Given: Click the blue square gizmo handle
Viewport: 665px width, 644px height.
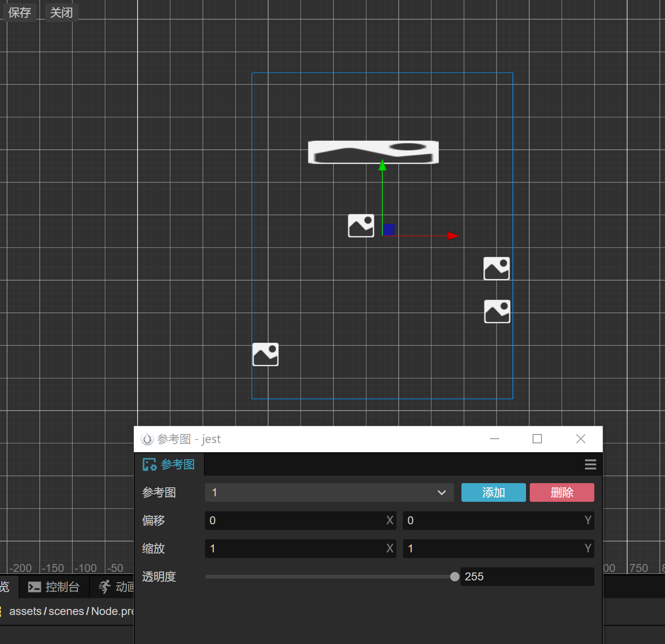Looking at the screenshot, I should (x=388, y=230).
